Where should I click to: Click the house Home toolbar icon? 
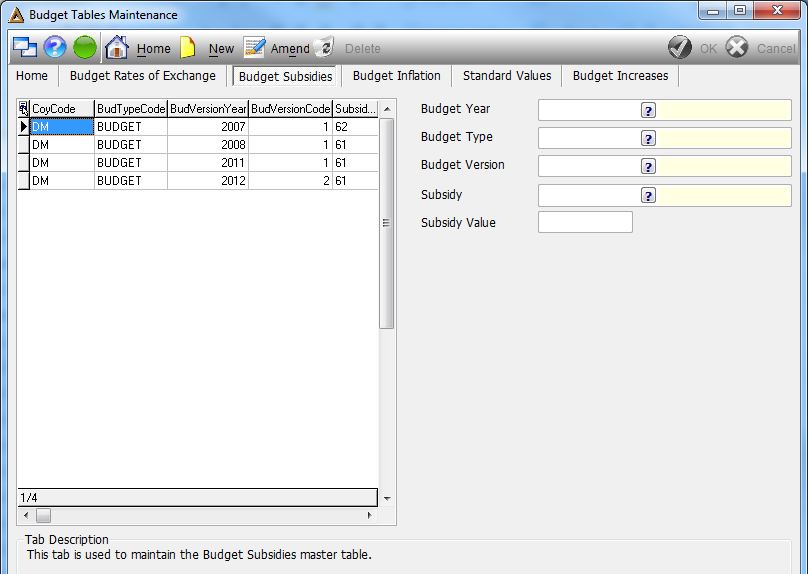click(116, 47)
